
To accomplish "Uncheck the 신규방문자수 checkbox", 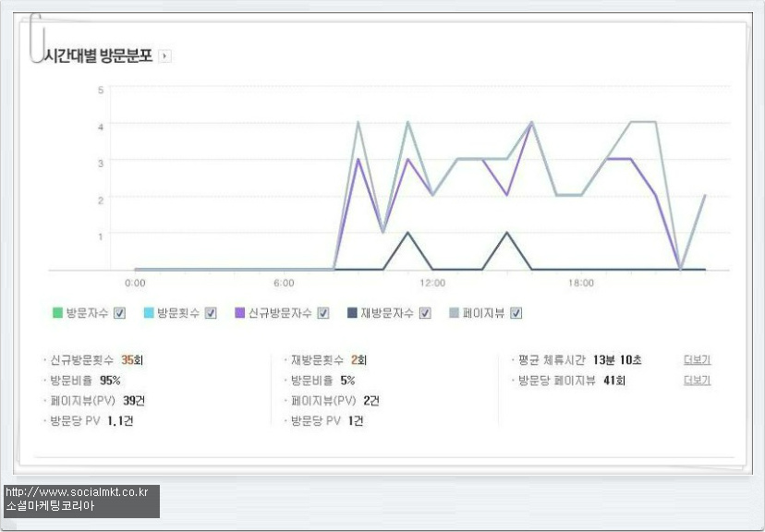I will tap(323, 313).
